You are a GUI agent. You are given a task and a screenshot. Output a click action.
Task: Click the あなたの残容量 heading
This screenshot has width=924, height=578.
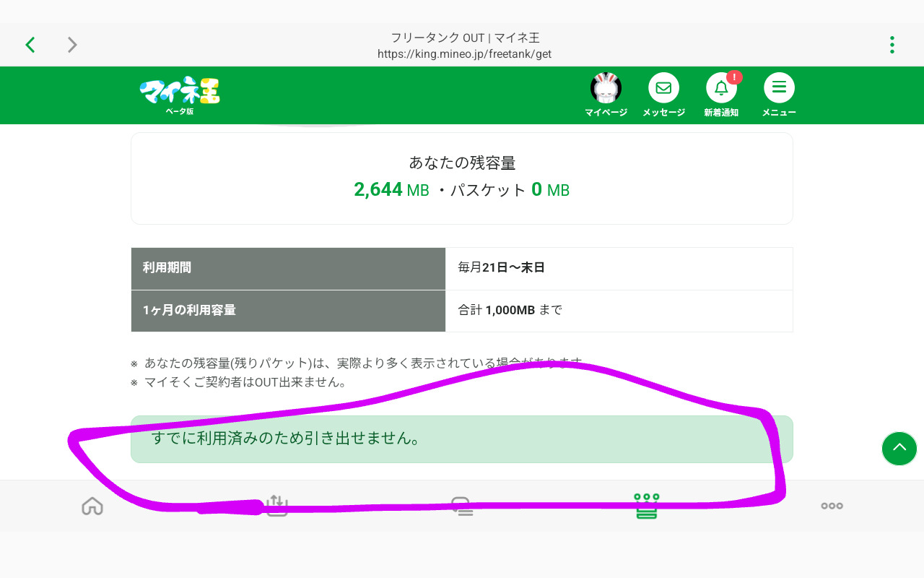462,163
